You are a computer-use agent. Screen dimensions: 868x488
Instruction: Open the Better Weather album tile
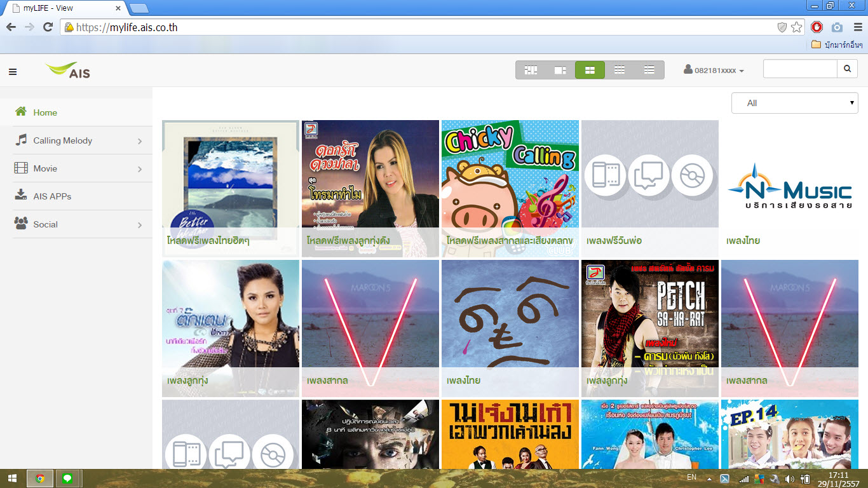[231, 189]
